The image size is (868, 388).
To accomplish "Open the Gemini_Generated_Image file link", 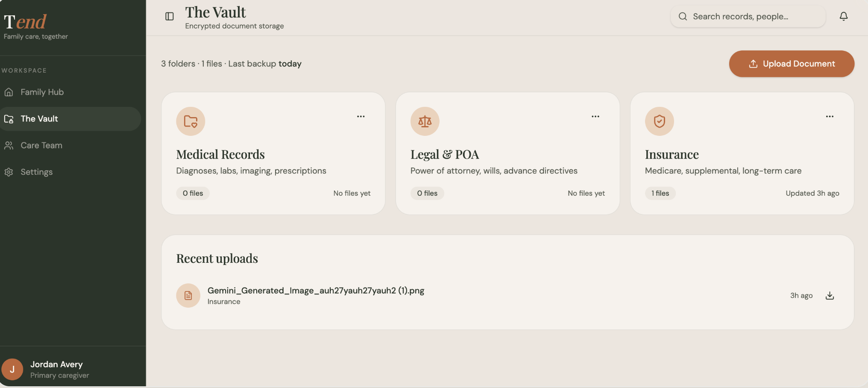I will (316, 291).
